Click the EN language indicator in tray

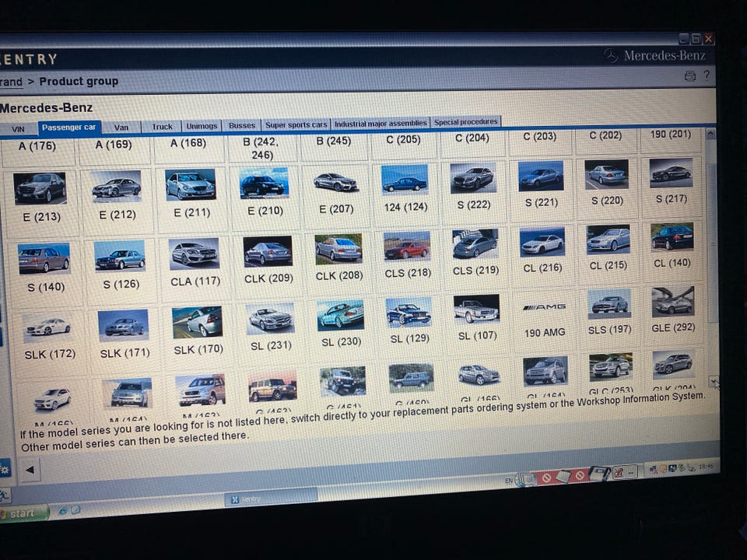click(509, 481)
